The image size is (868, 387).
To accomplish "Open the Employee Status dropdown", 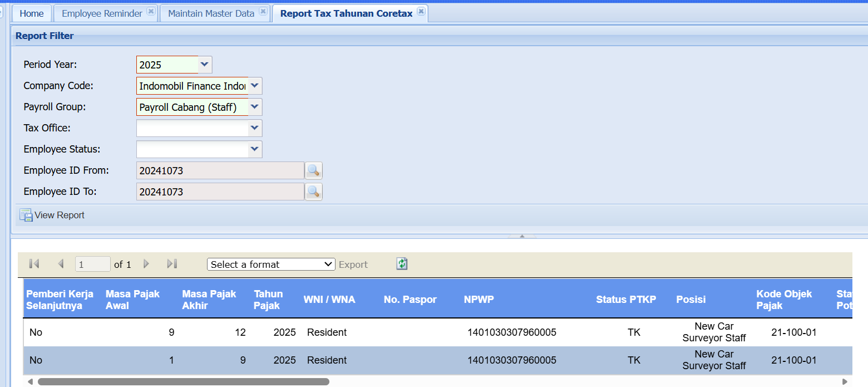I will 255,149.
